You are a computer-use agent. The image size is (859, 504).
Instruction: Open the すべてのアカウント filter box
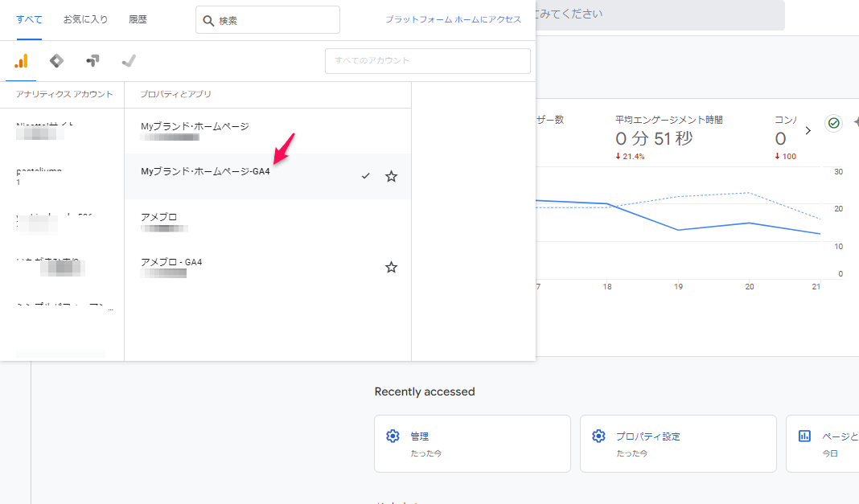(x=427, y=61)
